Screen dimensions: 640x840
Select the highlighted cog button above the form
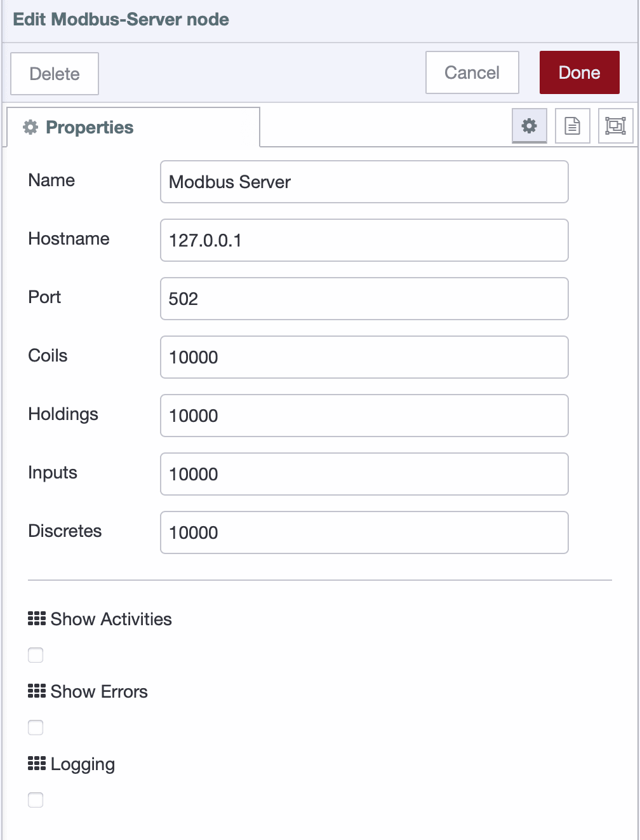(x=529, y=125)
